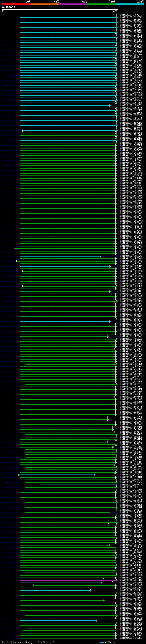Select label UniRef100_O97118
146x644 pixels.
point(131,445)
